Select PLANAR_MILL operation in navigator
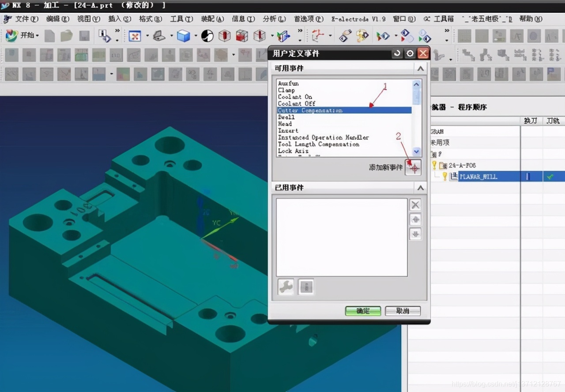This screenshot has height=392, width=565. click(x=478, y=177)
